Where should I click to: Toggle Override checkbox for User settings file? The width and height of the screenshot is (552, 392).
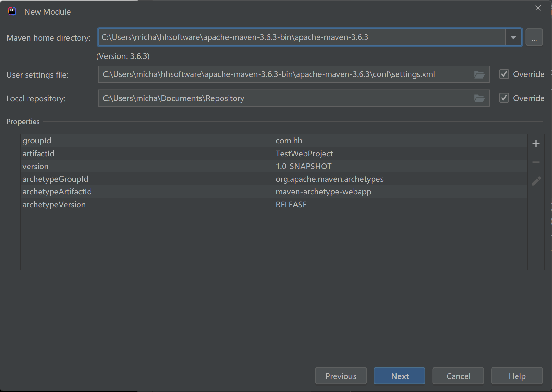[x=504, y=74]
